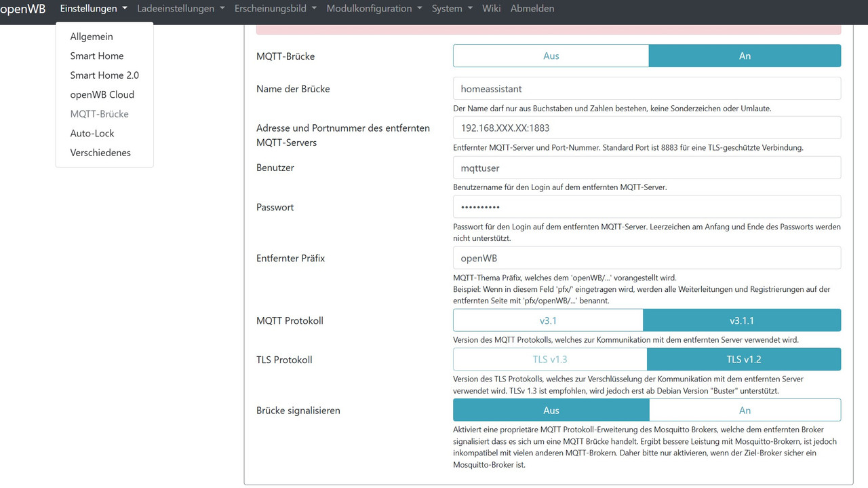Focus the Name der Brücke field

(x=647, y=88)
